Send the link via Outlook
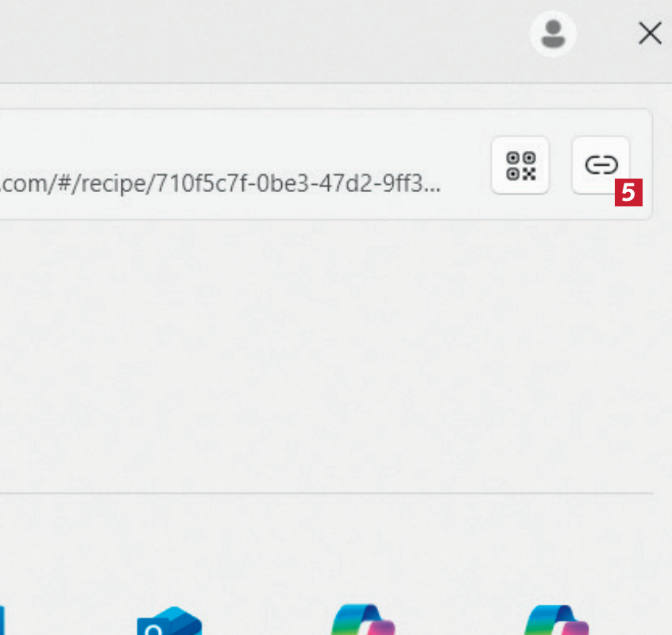 coord(169,621)
